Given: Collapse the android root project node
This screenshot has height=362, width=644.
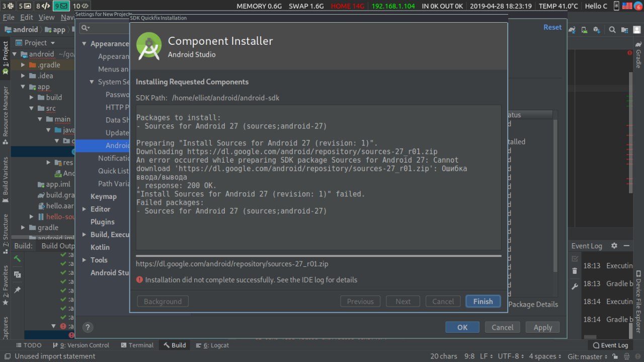Looking at the screenshot, I should [15, 54].
